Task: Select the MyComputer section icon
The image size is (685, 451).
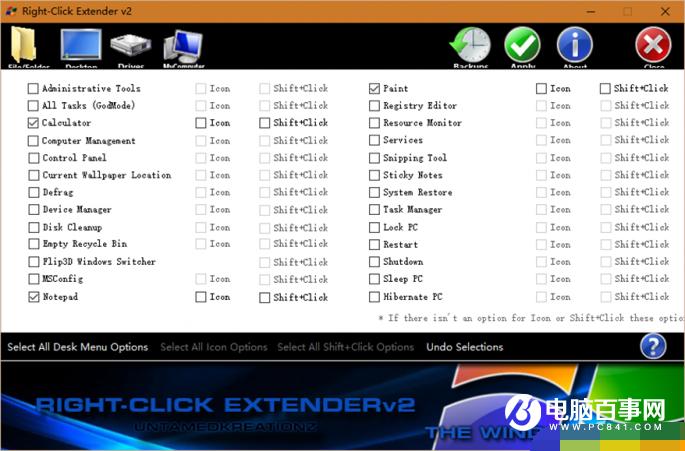Action: [x=183, y=45]
